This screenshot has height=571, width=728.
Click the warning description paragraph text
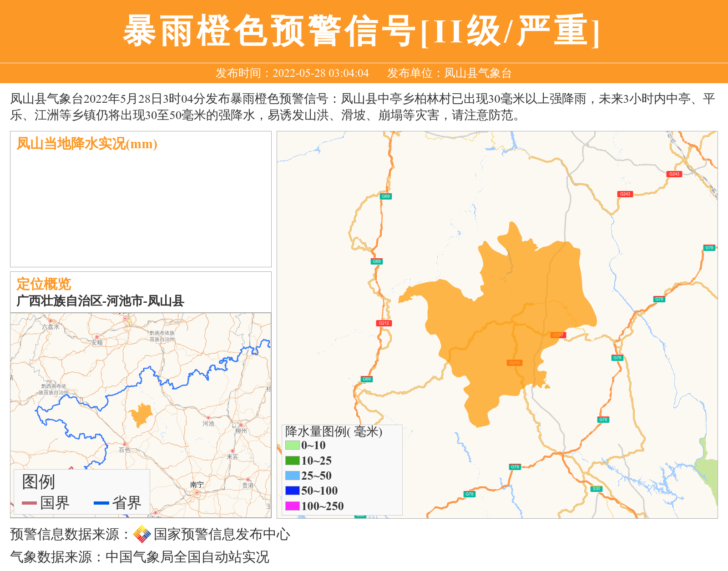(x=363, y=107)
